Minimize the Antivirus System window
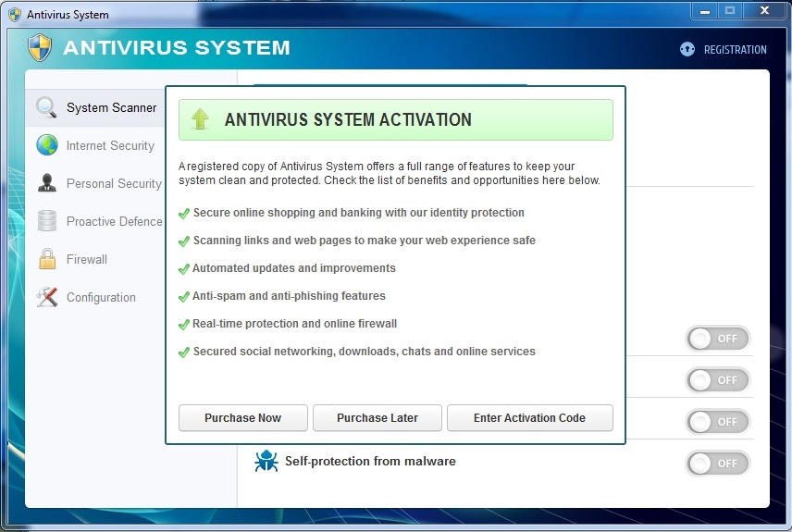 [x=705, y=10]
